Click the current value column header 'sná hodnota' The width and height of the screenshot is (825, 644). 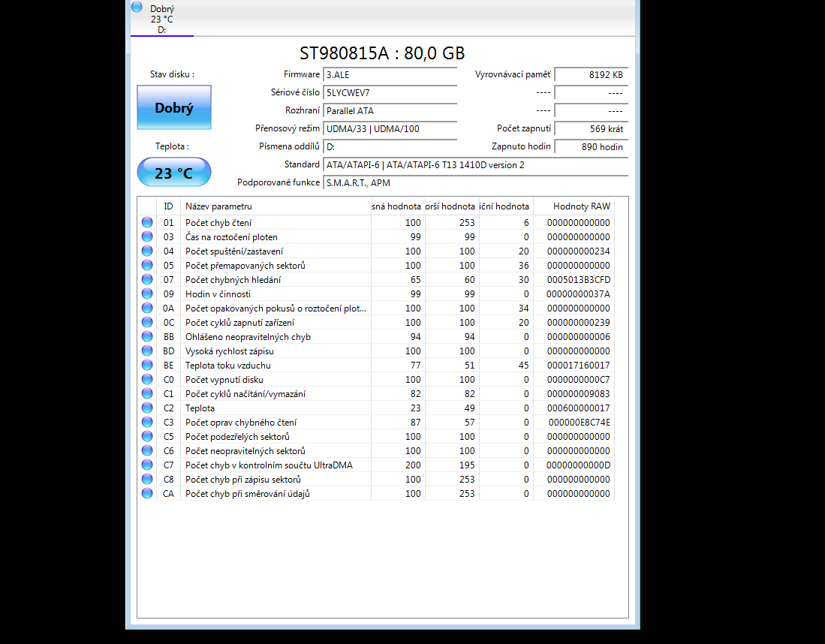point(398,206)
